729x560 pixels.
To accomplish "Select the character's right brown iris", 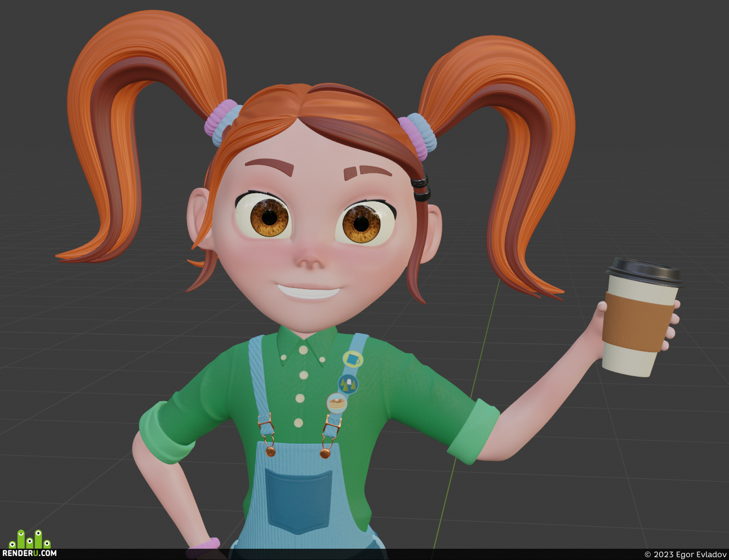I will click(x=361, y=224).
